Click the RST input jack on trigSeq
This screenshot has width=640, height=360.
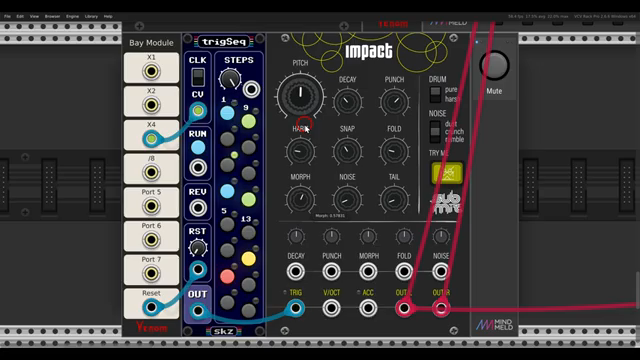pos(198,269)
